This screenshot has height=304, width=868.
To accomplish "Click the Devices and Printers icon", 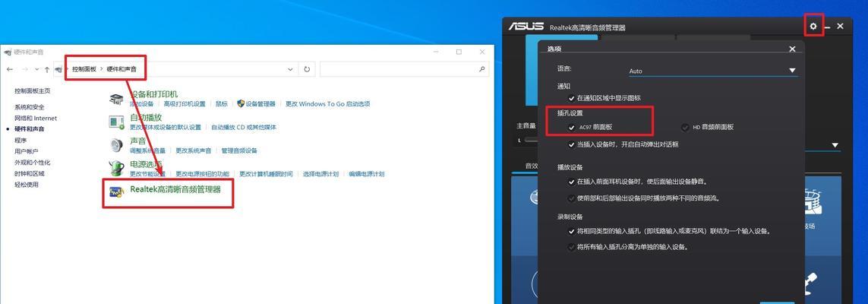I will click(x=116, y=100).
